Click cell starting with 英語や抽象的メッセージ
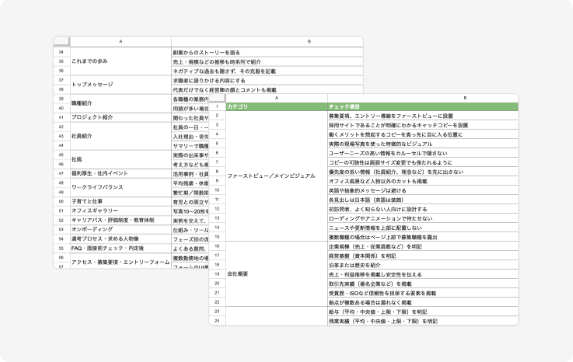Viewport: 573px width, 362px height. pyautogui.click(x=423, y=190)
